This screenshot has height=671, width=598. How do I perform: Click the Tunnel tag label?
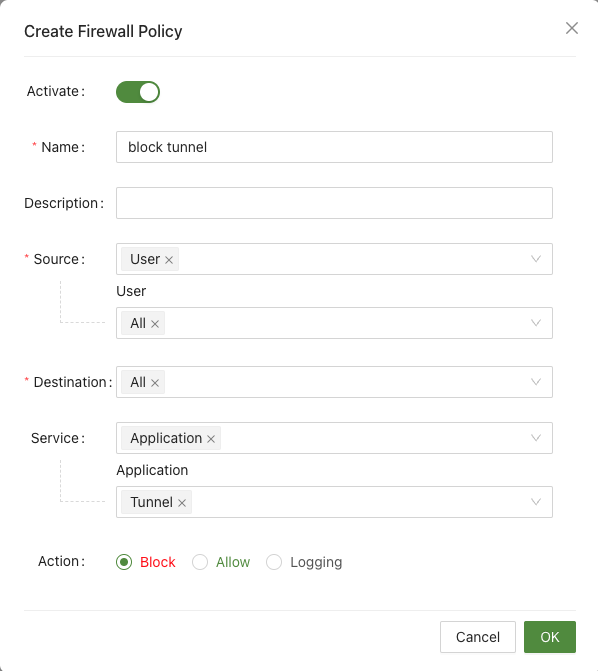pos(152,502)
